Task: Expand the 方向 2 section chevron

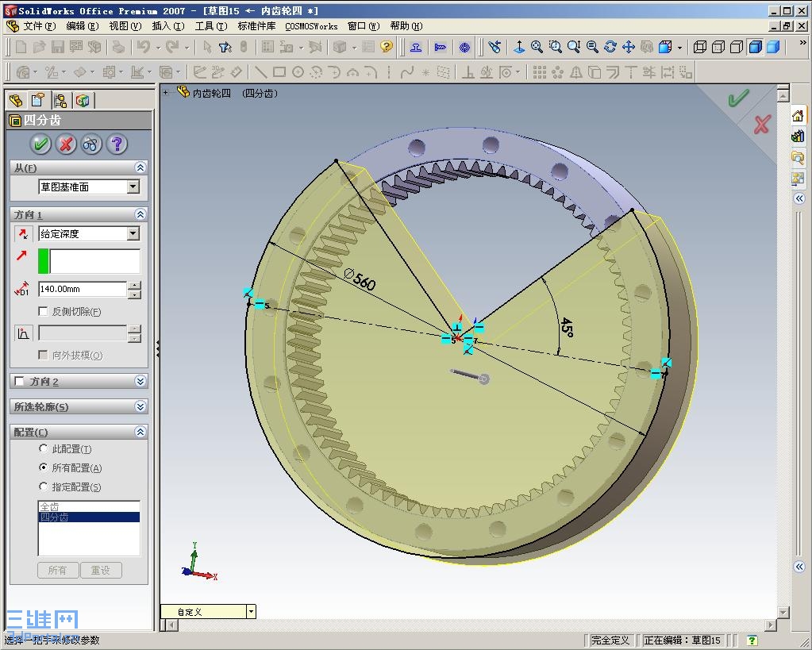Action: point(140,381)
